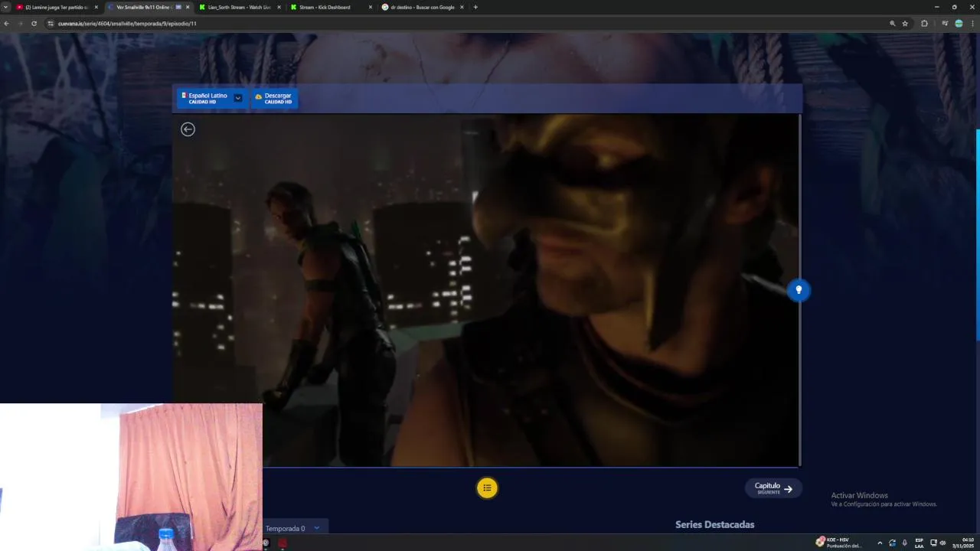Toggle the lightbulb lights-off button
The height and width of the screenshot is (551, 980).
point(799,290)
